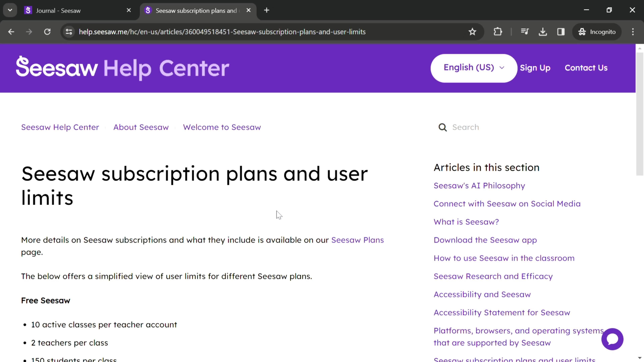
Task: Open a new browser tab
Action: point(267,10)
